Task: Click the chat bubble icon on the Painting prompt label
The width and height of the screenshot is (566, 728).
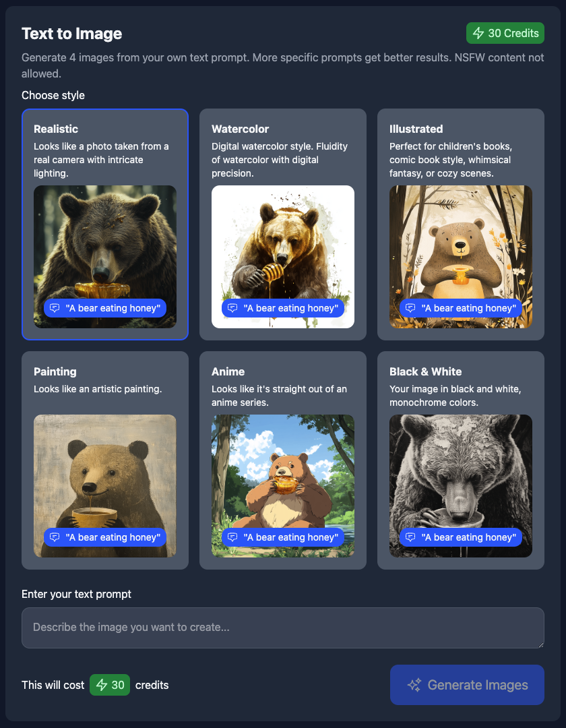Action: tap(55, 537)
